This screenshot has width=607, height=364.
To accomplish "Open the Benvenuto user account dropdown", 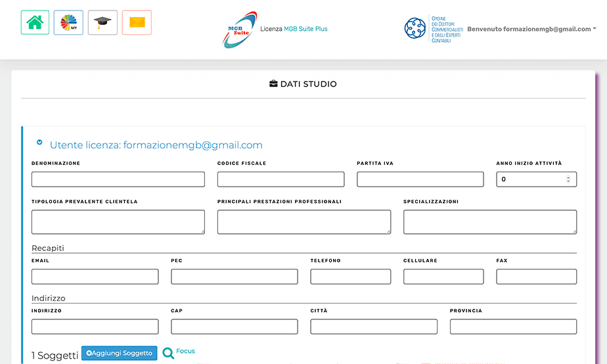I will click(531, 29).
